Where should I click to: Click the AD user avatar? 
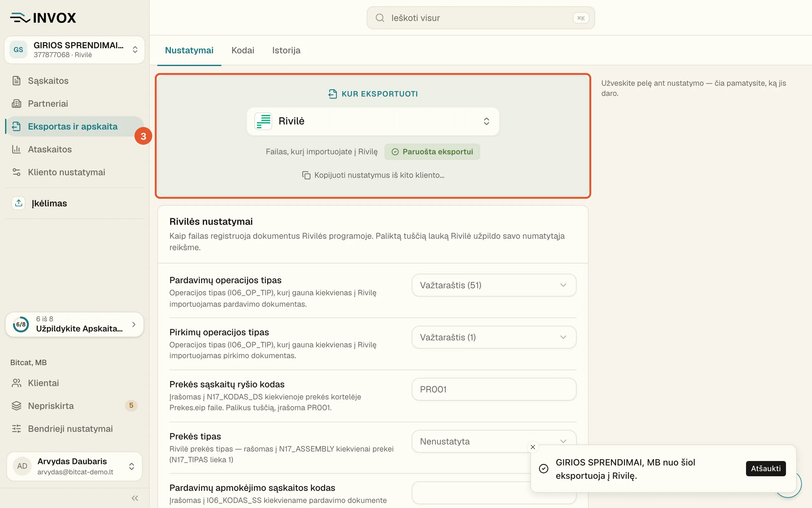(x=22, y=466)
